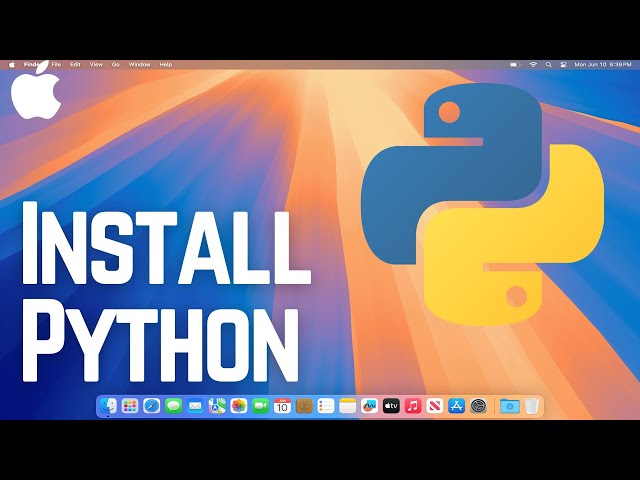Launch Reminders from the Dock
Screen dimensions: 640x480
point(326,406)
